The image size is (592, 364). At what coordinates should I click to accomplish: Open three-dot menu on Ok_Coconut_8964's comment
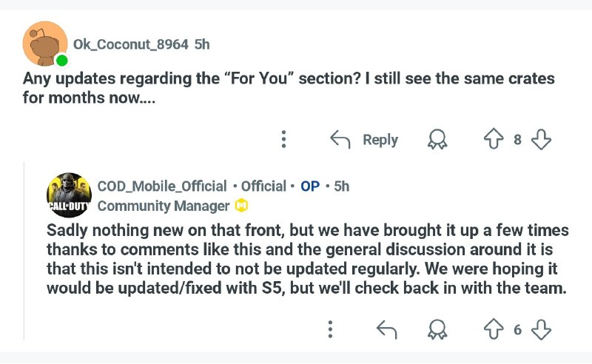coord(283,139)
